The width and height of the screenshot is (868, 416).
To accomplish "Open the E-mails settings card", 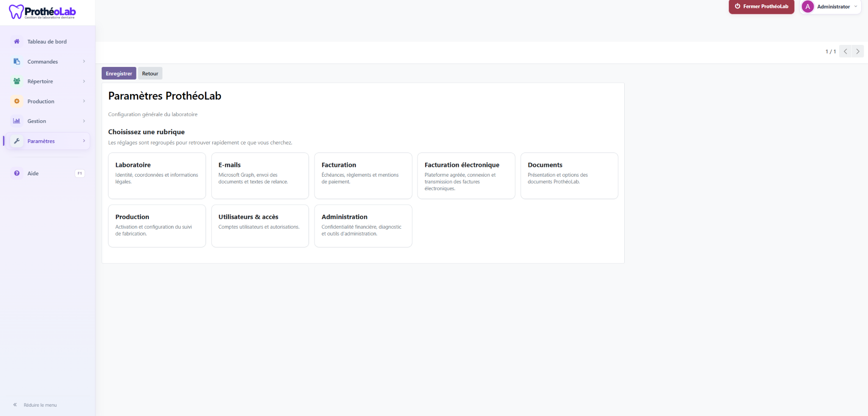I will pyautogui.click(x=260, y=176).
